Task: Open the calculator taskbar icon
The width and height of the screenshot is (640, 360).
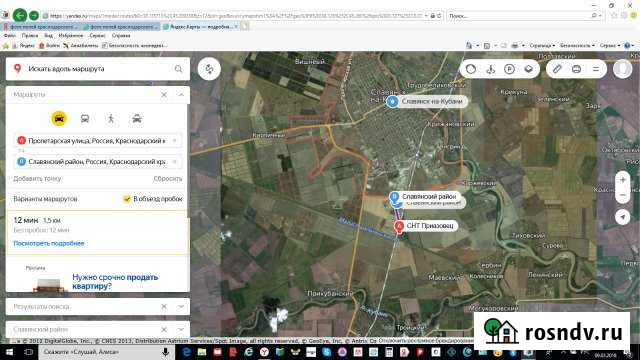Action: (389, 352)
